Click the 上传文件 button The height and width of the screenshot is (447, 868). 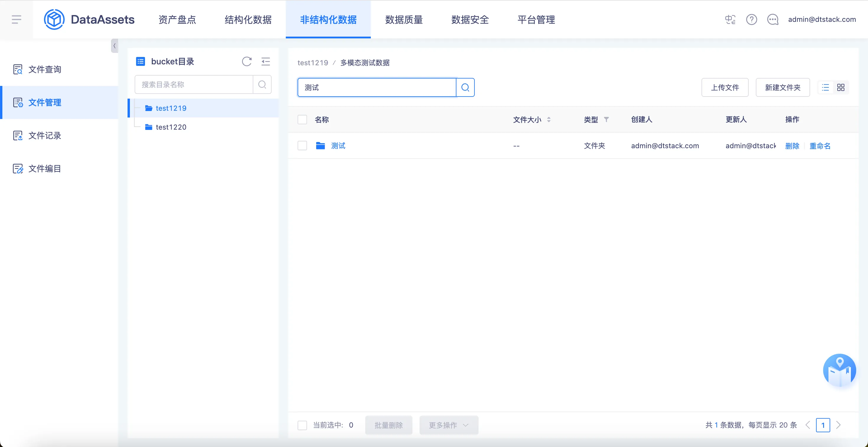[725, 88]
